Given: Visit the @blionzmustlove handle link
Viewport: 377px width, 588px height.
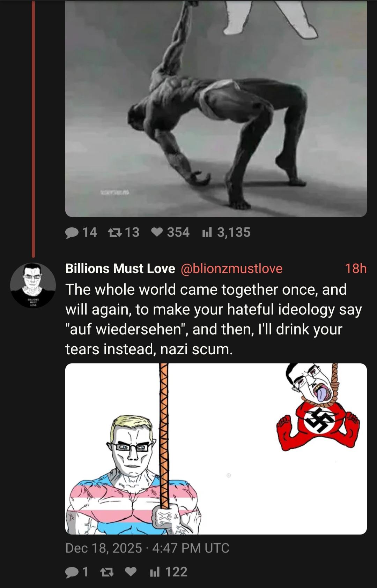Looking at the screenshot, I should pos(231,269).
